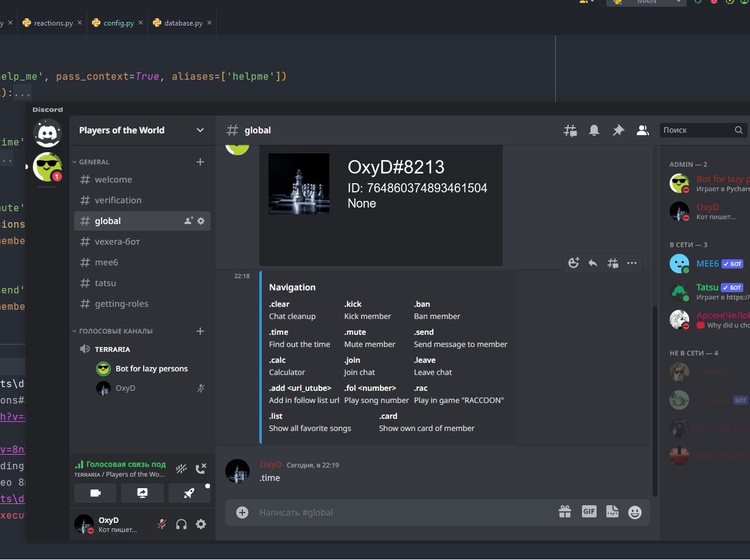Show pinned messages

point(618,130)
